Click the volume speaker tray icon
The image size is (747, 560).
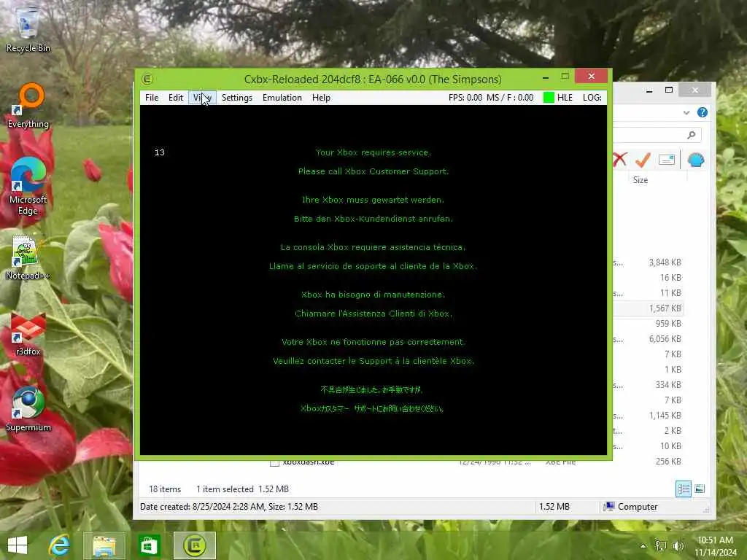678,546
